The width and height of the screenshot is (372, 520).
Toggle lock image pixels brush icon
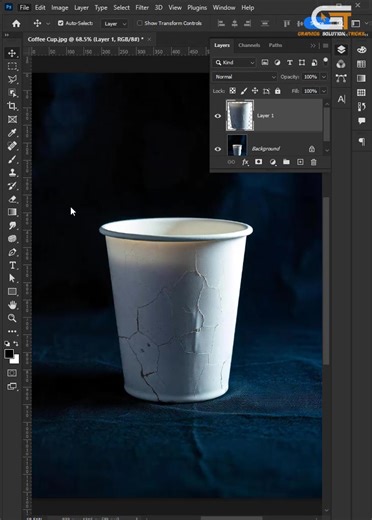244,91
